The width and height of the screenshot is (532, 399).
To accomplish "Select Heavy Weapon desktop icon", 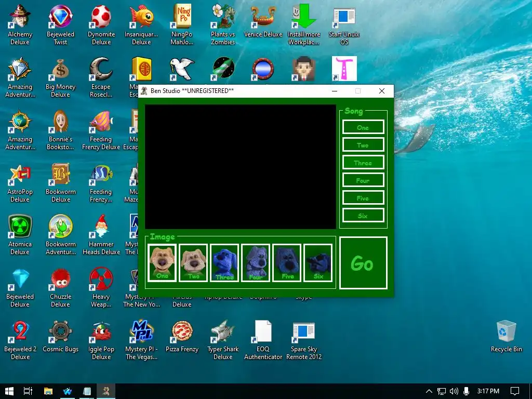I will [x=101, y=287].
